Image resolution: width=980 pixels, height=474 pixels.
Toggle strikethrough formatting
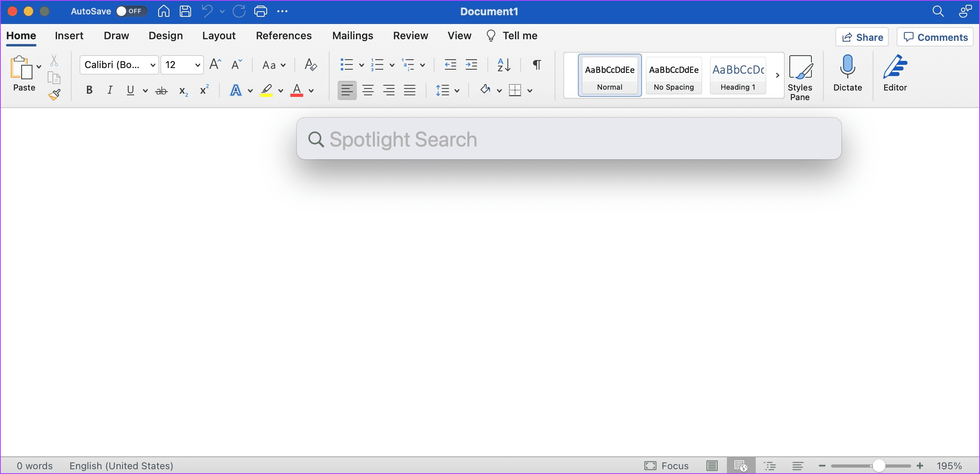point(161,91)
